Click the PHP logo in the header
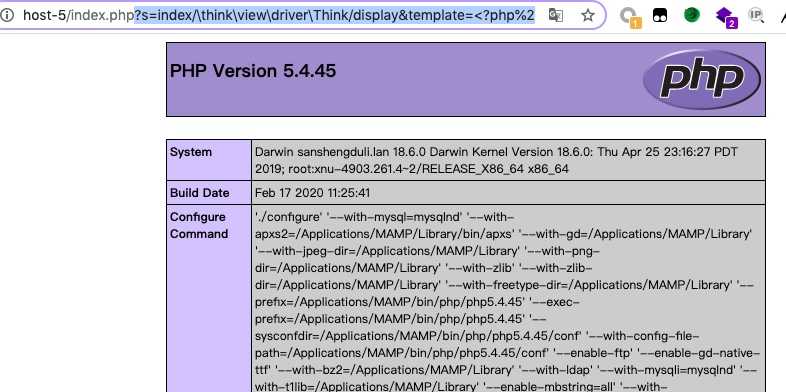Viewport: 786px width, 392px height. click(702, 79)
